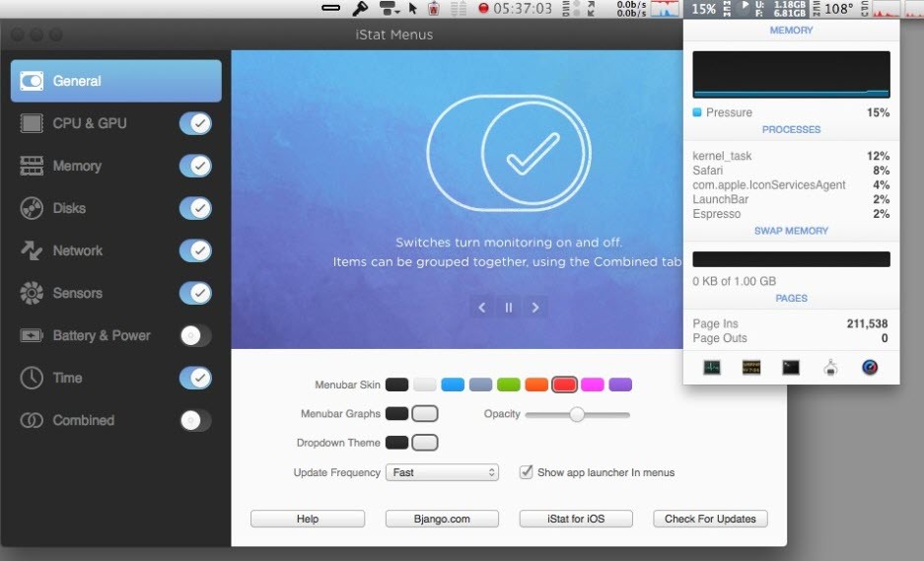Select the Network section label
The image size is (924, 561).
(x=78, y=250)
